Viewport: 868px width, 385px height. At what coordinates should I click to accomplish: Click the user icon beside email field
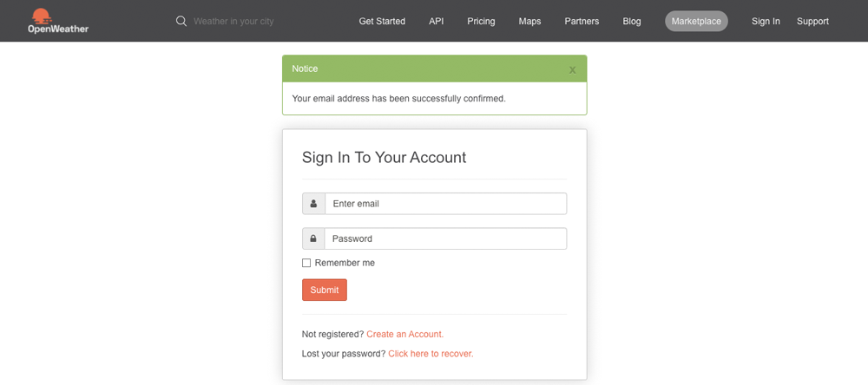(x=313, y=204)
